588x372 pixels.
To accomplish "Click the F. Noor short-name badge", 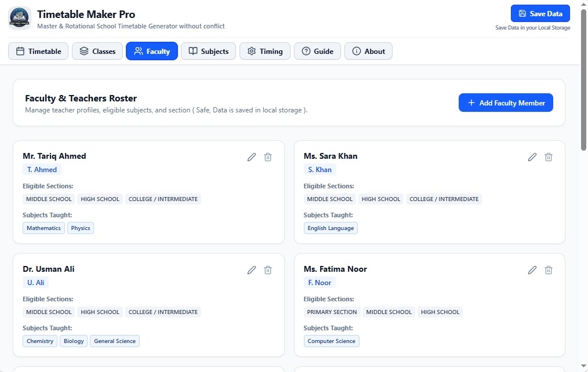I will [x=320, y=283].
